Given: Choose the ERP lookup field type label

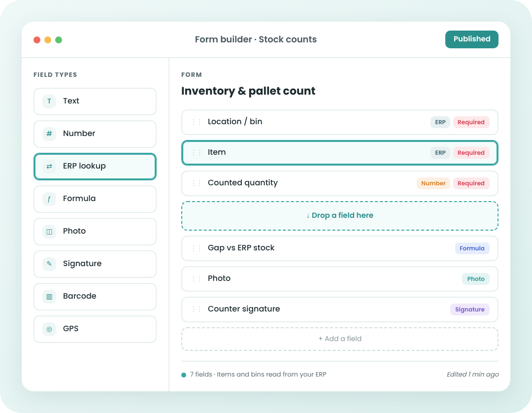Looking at the screenshot, I should pos(85,166).
